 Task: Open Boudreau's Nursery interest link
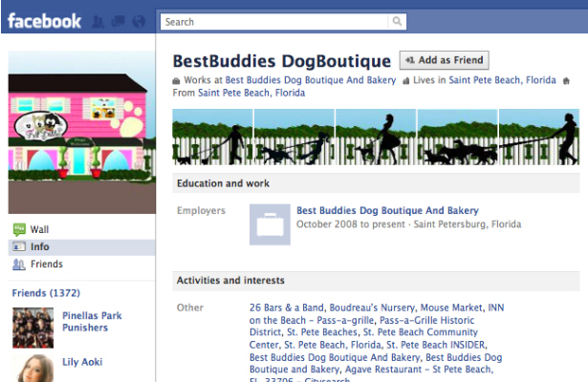coord(372,308)
